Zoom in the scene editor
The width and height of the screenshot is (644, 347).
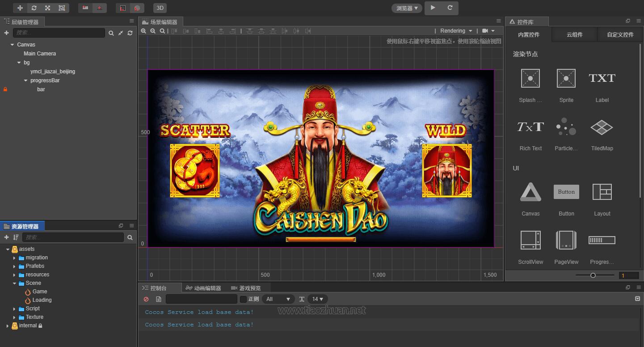tap(143, 31)
